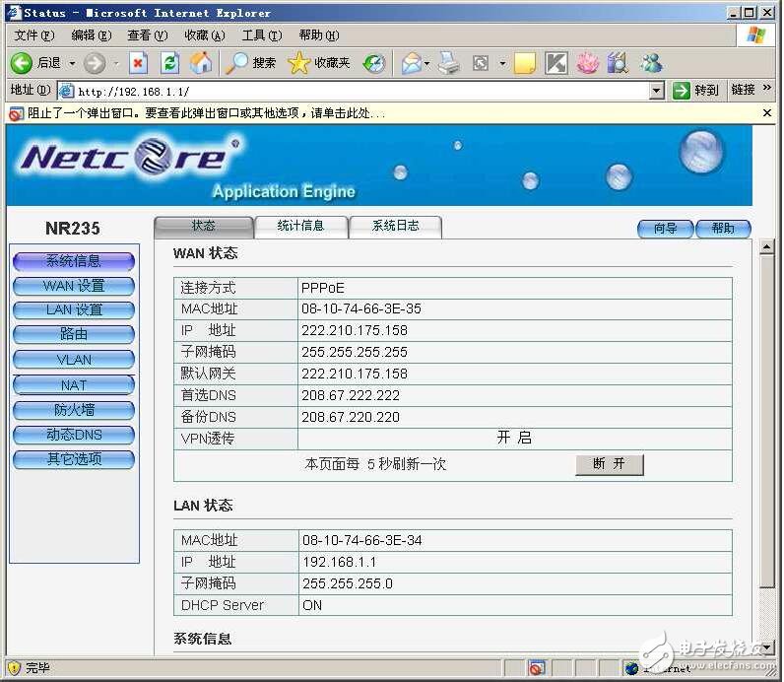Image resolution: width=784 pixels, height=682 pixels.
Task: Click the pink lotus toolbar icon
Action: pyautogui.click(x=587, y=63)
